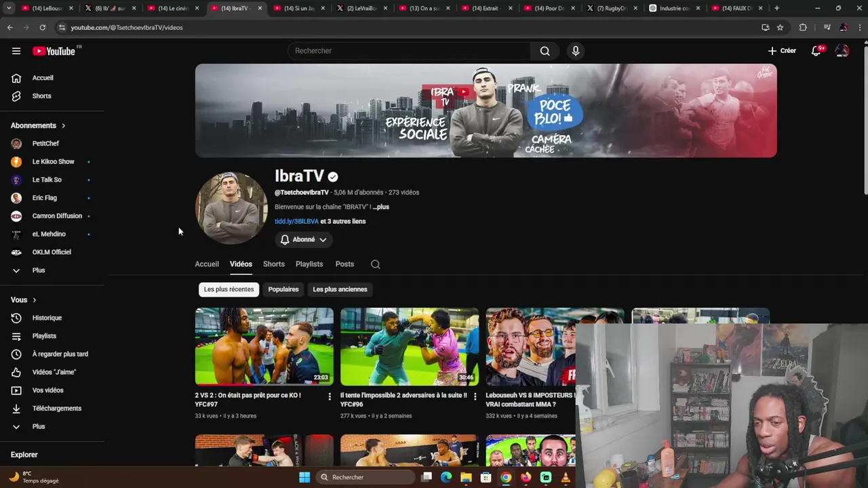Click the taskbar Rechercher search box
868x488 pixels.
click(x=366, y=477)
